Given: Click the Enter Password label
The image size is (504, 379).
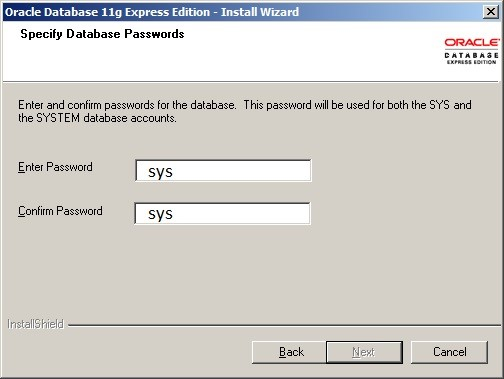Looking at the screenshot, I should click(x=55, y=167).
